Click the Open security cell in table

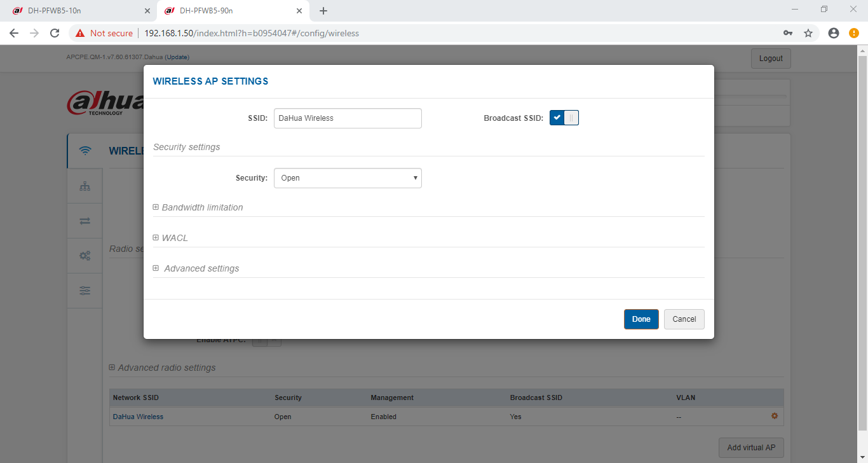(283, 417)
